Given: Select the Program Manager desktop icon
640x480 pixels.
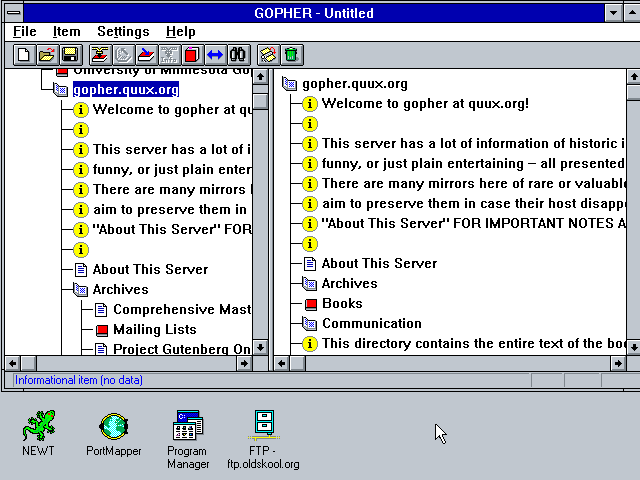Looking at the screenshot, I should tap(188, 439).
